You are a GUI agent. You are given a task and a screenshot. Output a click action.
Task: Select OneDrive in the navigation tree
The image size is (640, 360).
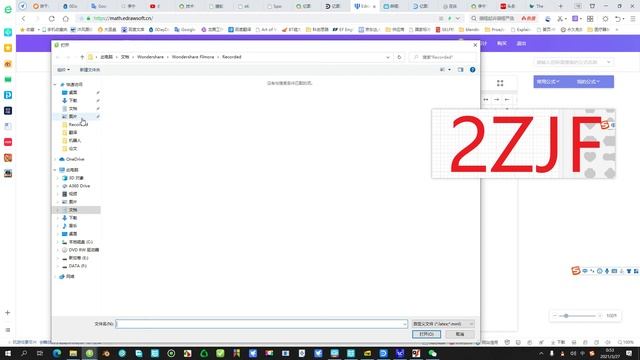coord(71,159)
